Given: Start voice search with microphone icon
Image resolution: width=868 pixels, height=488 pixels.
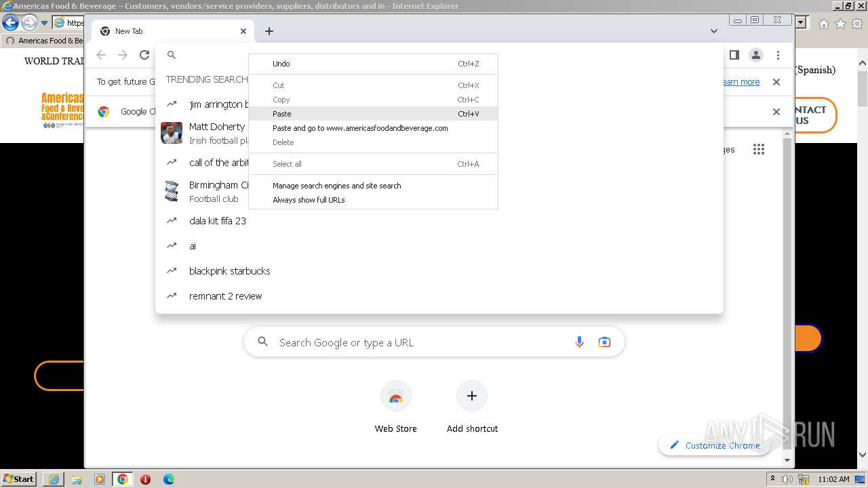Looking at the screenshot, I should click(x=579, y=342).
